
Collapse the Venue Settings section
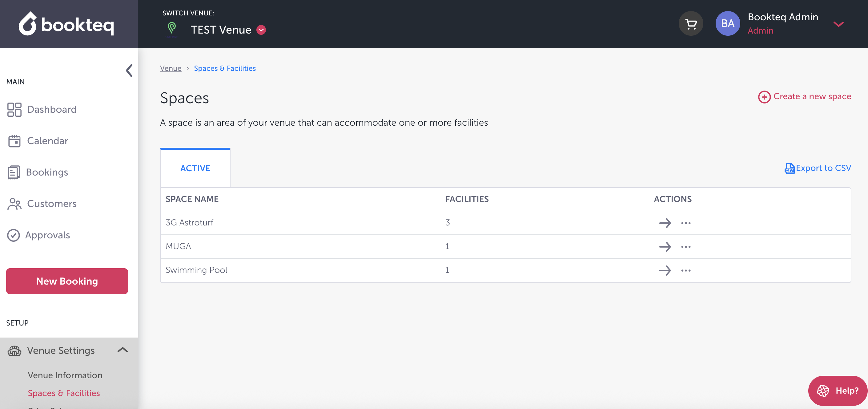click(123, 350)
